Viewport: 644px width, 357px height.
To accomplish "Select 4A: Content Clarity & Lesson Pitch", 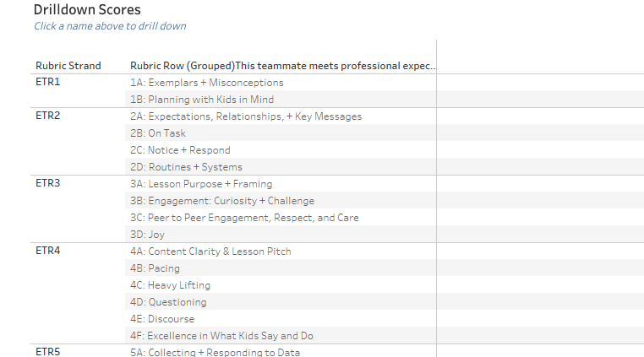I will pos(210,252).
